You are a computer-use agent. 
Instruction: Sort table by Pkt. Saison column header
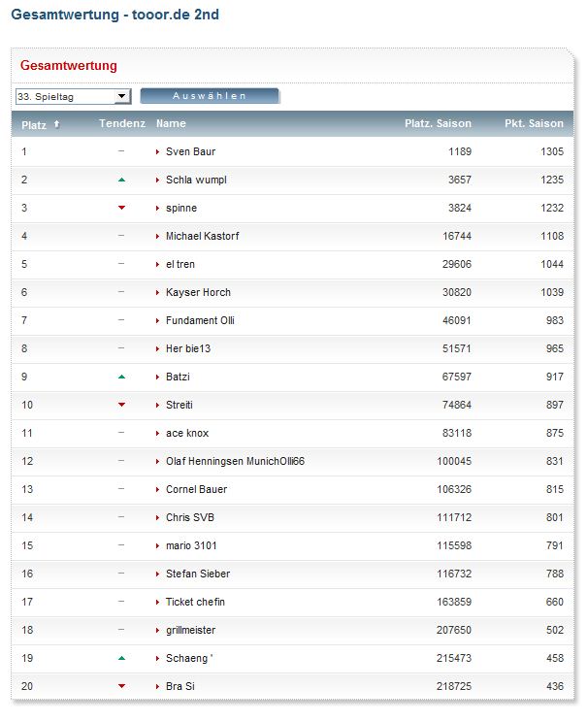[x=533, y=124]
